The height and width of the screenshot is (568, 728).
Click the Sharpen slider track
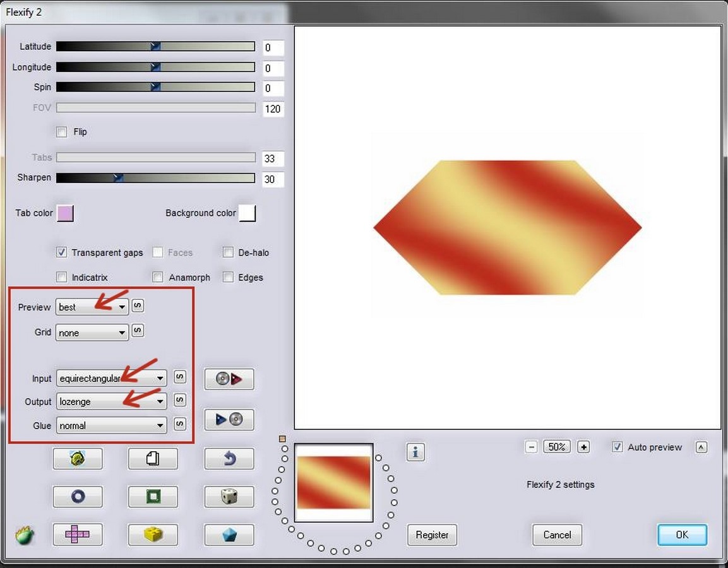pos(155,178)
